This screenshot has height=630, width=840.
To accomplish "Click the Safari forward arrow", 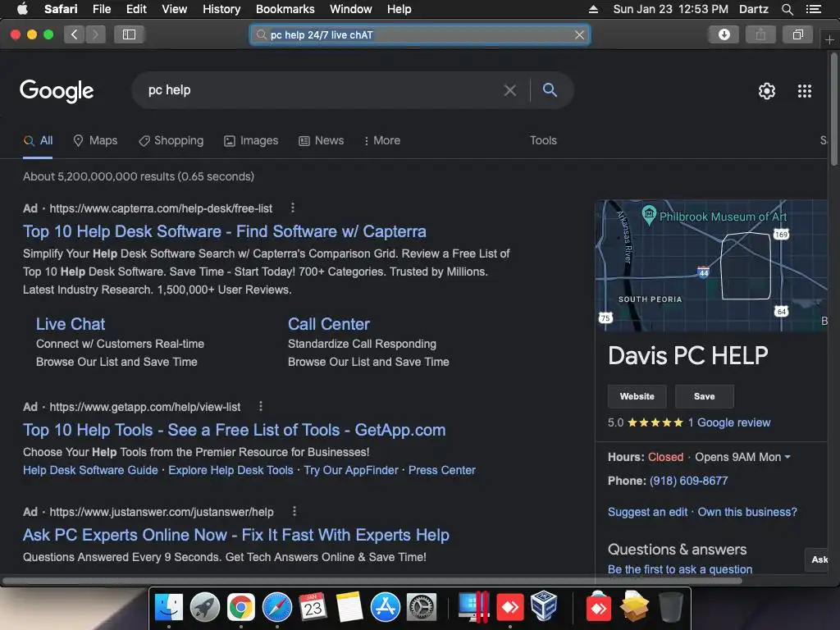I will pos(95,34).
